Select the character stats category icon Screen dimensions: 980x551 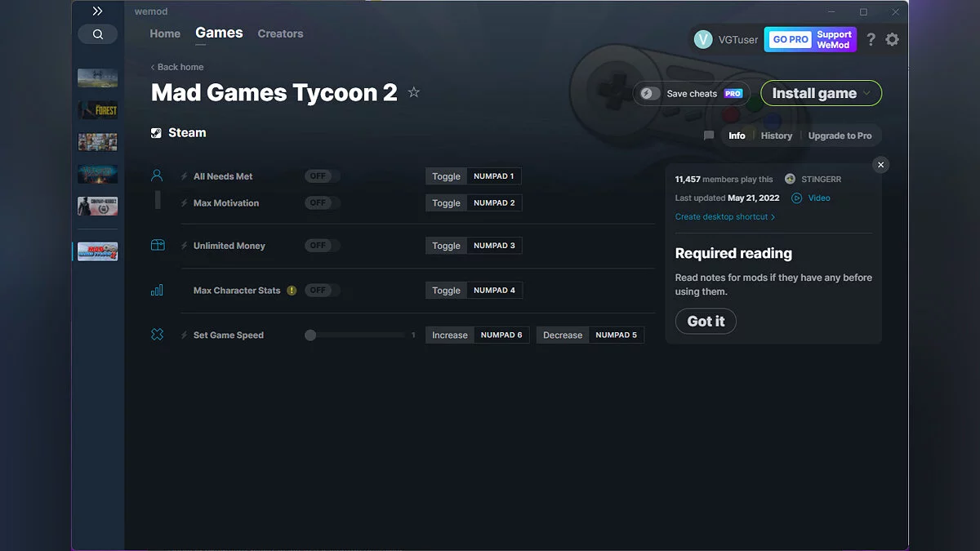[157, 290]
